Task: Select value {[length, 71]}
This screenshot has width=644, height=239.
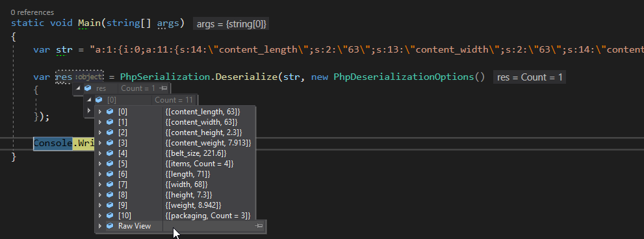Action: [x=188, y=173]
